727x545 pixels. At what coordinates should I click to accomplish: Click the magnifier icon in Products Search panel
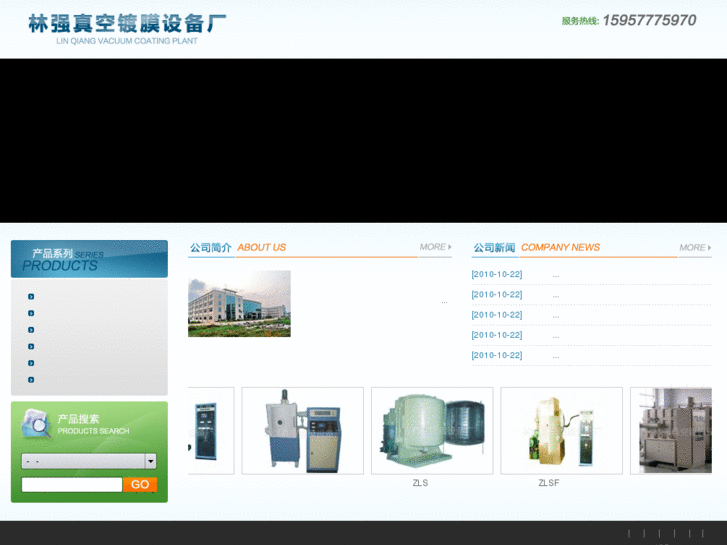[36, 423]
